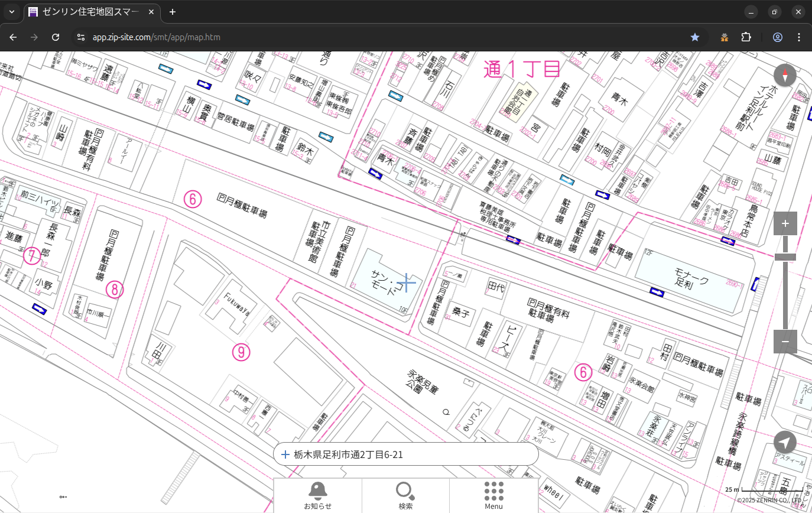Open a new browser tab
This screenshot has height=513, width=812.
pyautogui.click(x=173, y=12)
